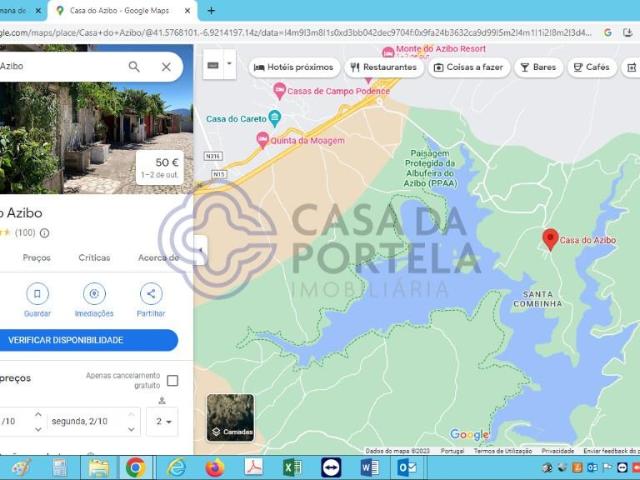This screenshot has width=640, height=480.
Task: Save place with Guardar icon
Action: [37, 294]
